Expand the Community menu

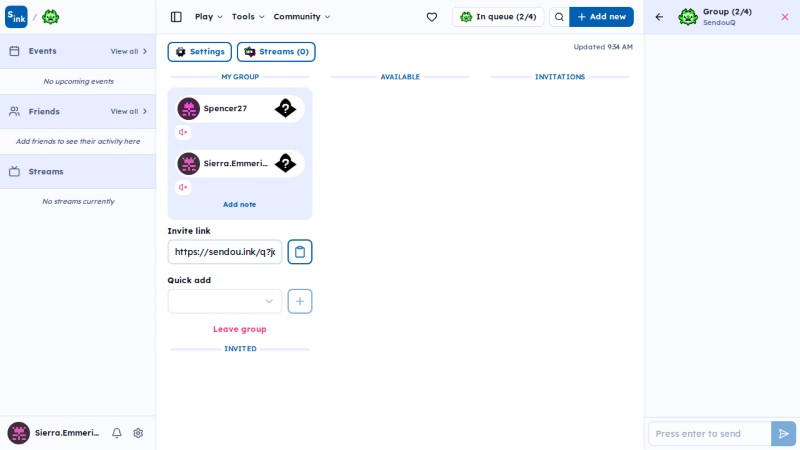pyautogui.click(x=302, y=17)
